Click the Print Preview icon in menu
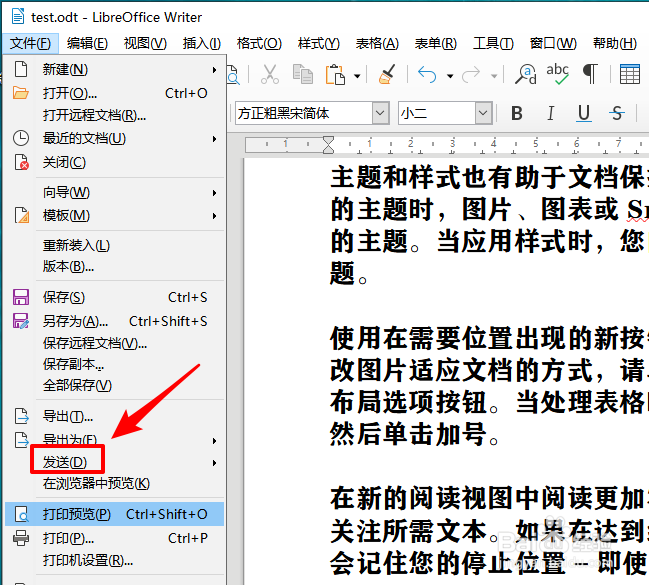 [21, 514]
